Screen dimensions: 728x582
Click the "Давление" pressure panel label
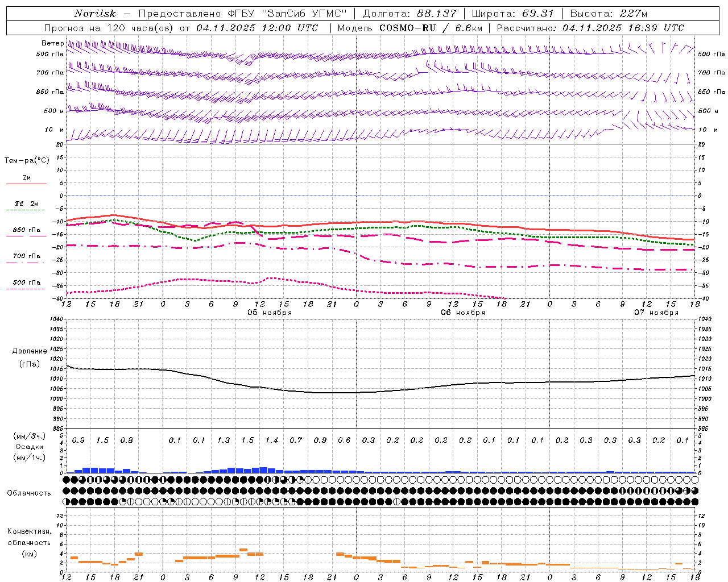[x=30, y=351]
